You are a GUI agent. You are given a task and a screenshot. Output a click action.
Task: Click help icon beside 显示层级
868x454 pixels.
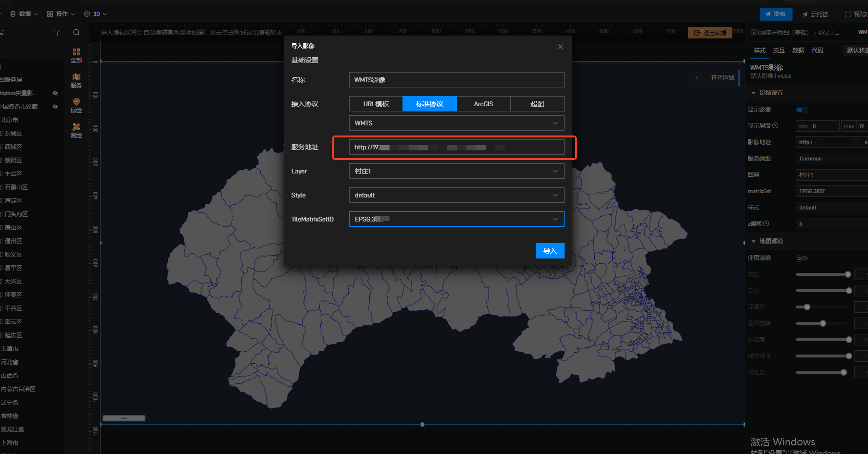point(775,126)
